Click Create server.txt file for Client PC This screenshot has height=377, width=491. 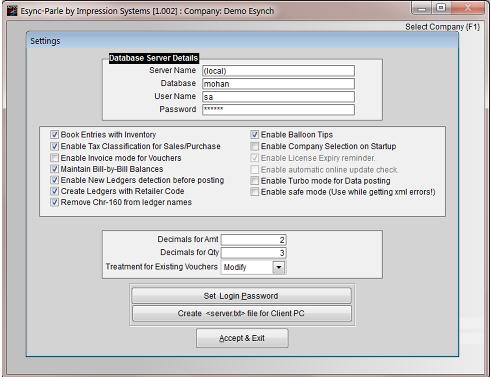(x=242, y=313)
